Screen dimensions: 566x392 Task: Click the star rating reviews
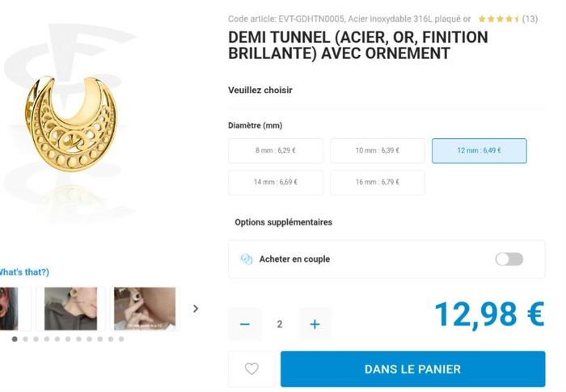tap(508, 19)
